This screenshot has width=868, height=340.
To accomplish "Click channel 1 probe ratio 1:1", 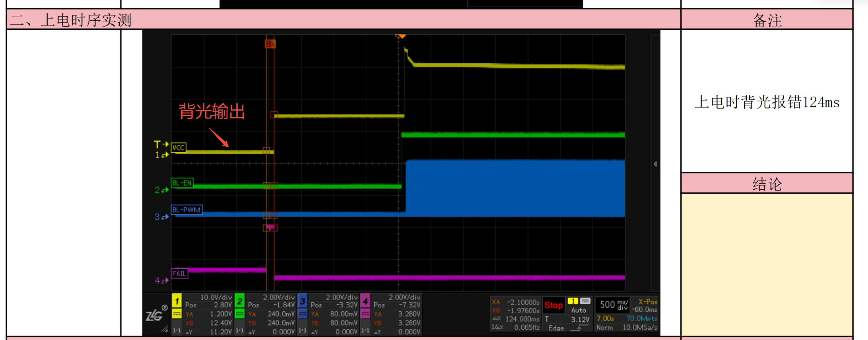I will tap(177, 331).
